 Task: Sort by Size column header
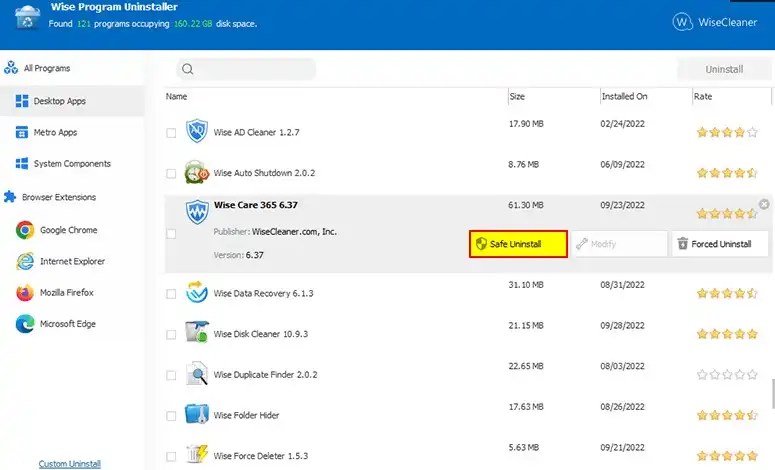click(517, 96)
